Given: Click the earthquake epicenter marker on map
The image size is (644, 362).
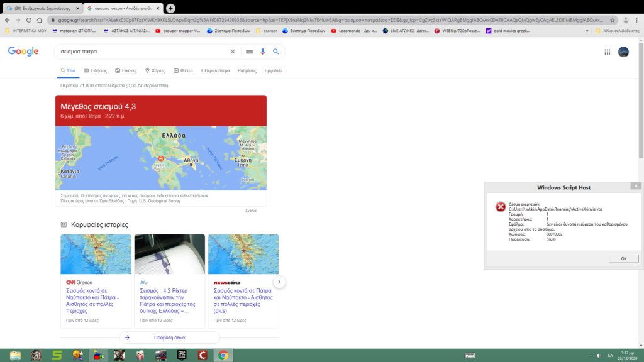Looking at the screenshot, I should click(x=161, y=158).
